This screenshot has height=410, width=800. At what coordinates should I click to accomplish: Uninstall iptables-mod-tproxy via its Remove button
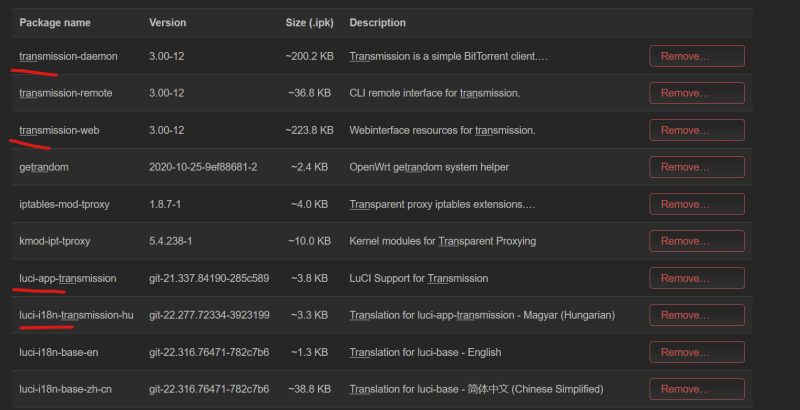[x=696, y=204]
